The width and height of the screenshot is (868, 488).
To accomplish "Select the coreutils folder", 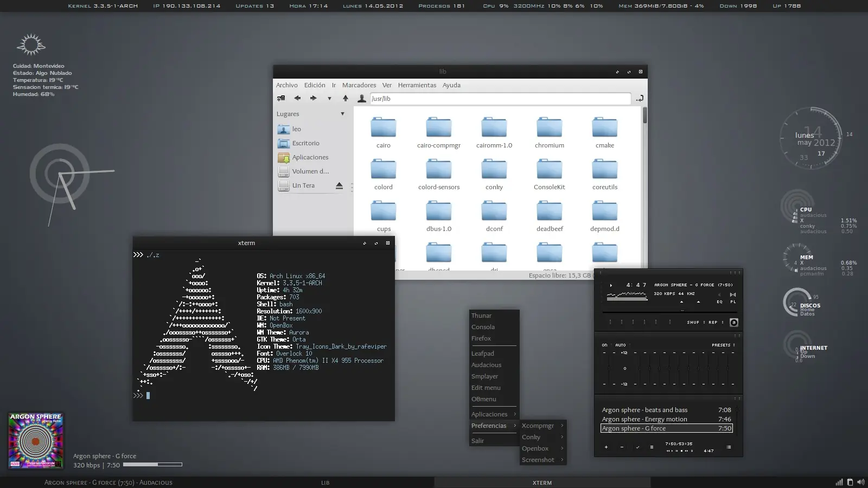I will click(605, 174).
